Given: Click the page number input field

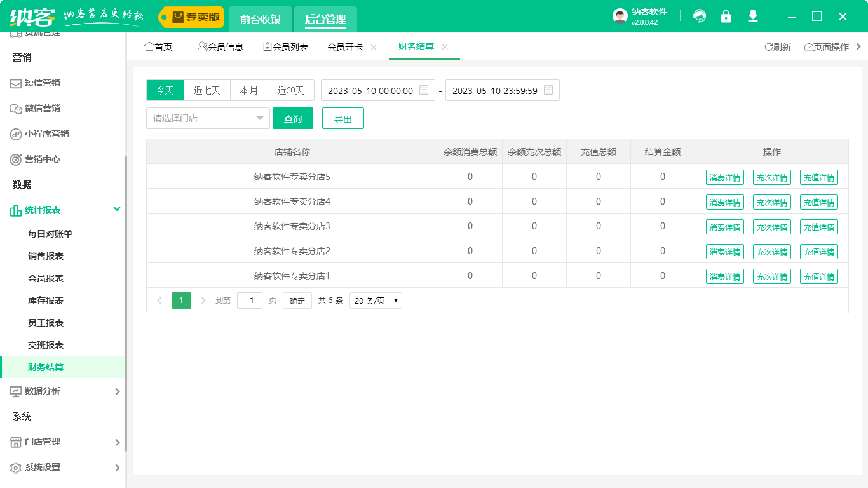Looking at the screenshot, I should pyautogui.click(x=249, y=301).
